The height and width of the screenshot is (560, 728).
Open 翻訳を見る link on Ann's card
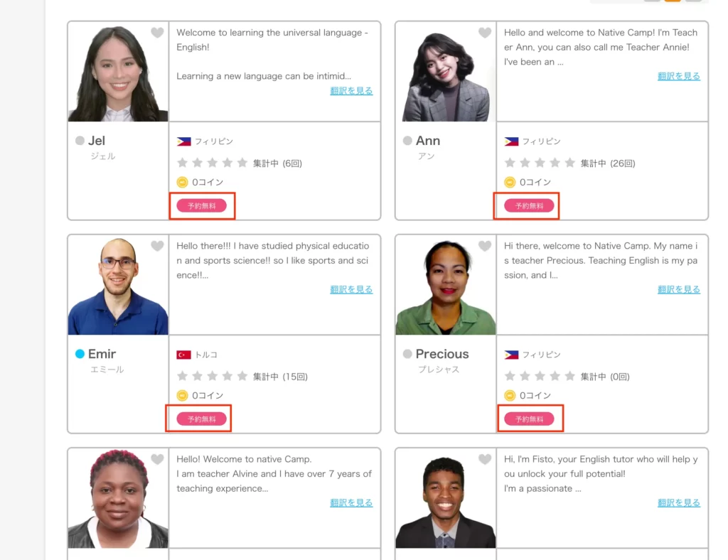tap(679, 76)
